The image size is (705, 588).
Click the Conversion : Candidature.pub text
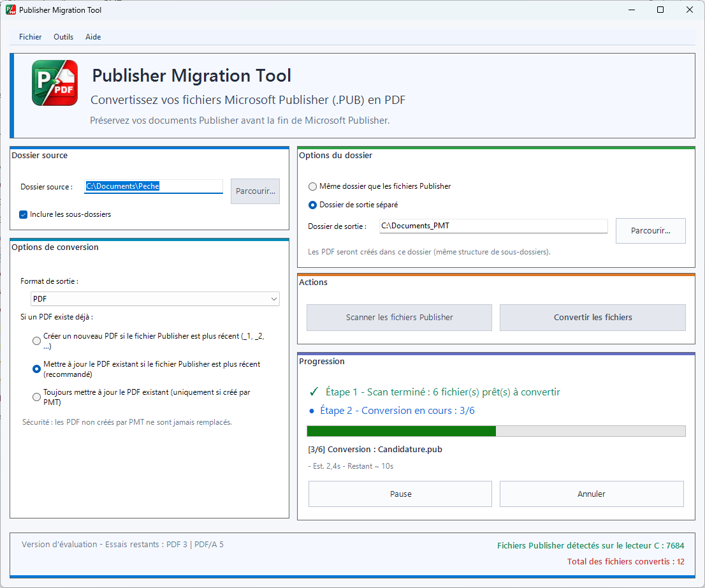(x=375, y=450)
